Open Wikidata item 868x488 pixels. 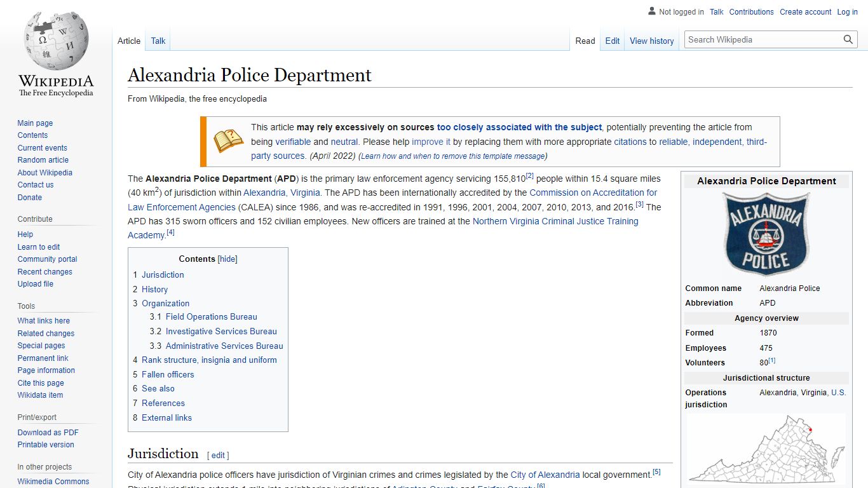[40, 395]
